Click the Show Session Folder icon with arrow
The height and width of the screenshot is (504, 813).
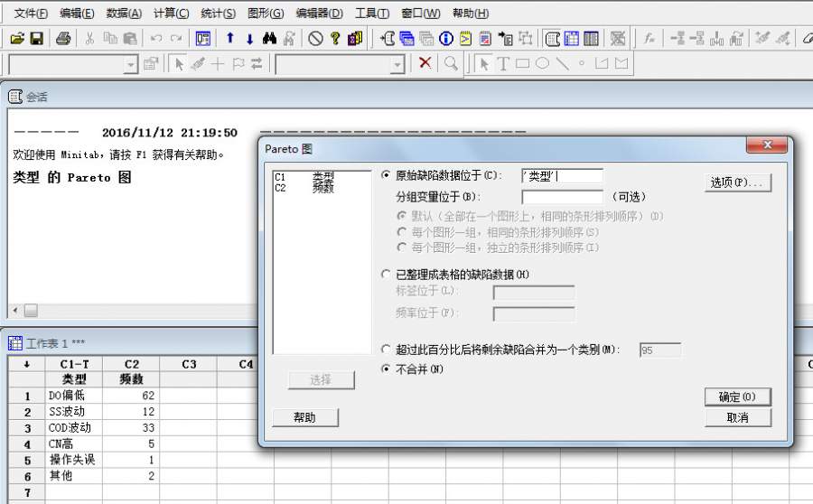[x=388, y=38]
